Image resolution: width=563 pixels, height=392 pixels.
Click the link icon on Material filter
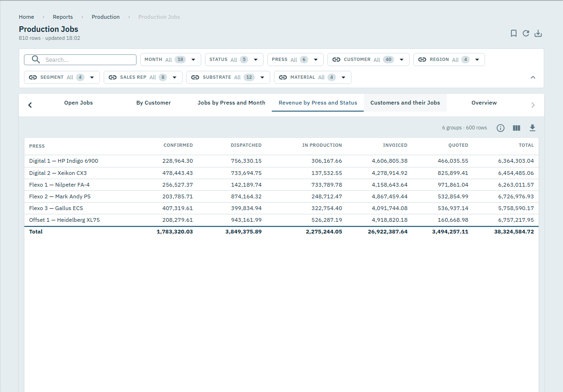coord(283,77)
